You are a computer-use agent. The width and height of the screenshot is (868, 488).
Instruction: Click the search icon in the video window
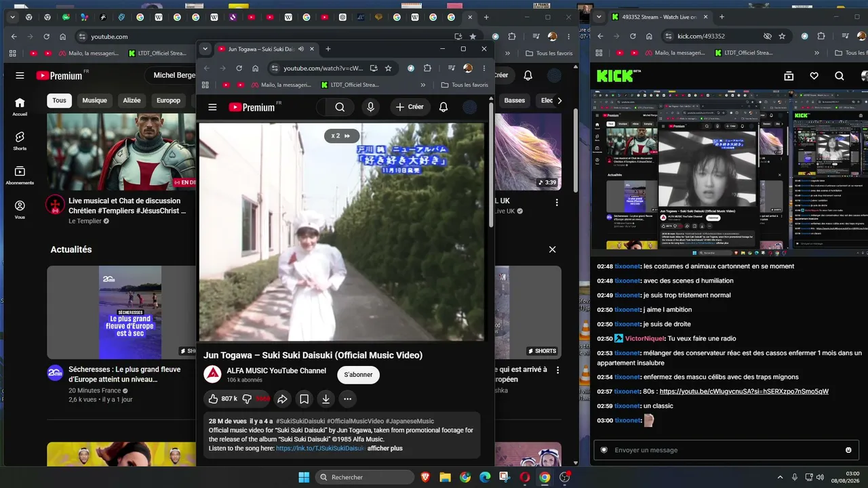340,107
